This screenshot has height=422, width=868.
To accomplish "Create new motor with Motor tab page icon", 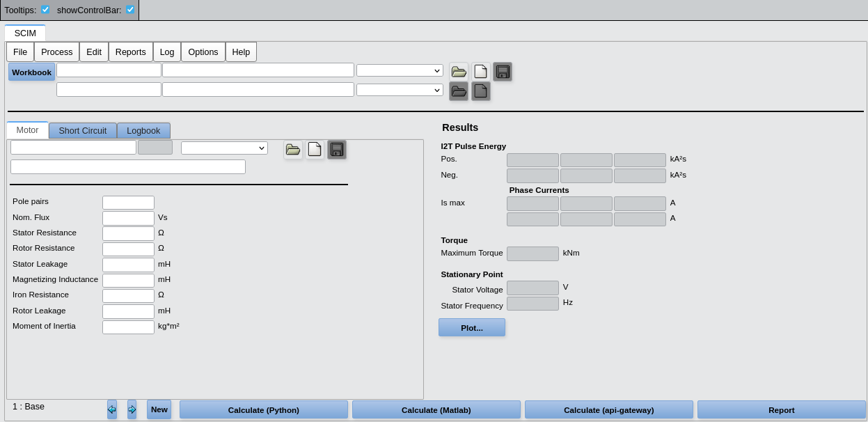I will click(315, 150).
